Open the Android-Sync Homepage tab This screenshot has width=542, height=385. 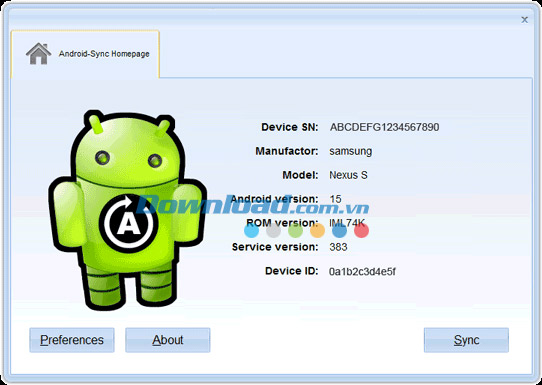[85, 54]
